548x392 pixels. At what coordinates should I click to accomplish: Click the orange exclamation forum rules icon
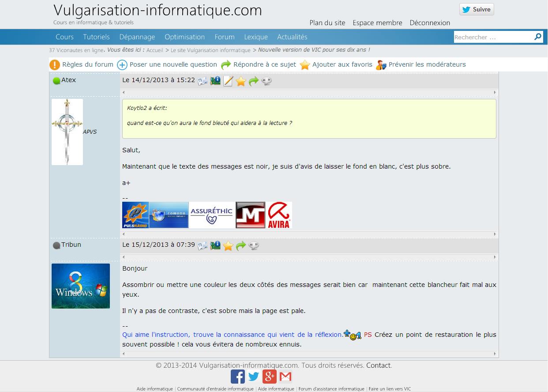pos(55,65)
